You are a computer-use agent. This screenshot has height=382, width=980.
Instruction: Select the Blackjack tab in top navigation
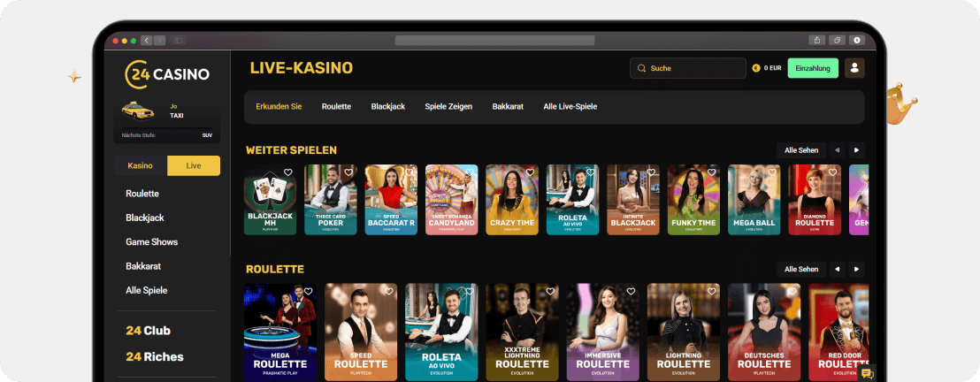click(388, 107)
